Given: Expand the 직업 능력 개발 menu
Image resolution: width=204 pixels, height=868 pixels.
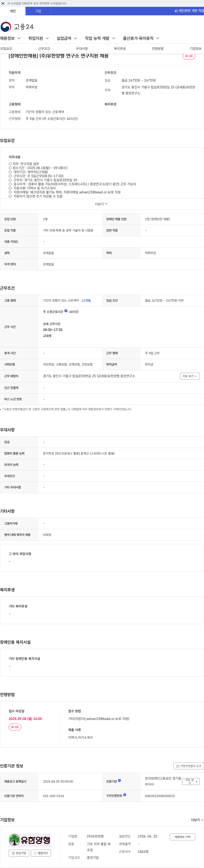Looking at the screenshot, I should (100, 38).
